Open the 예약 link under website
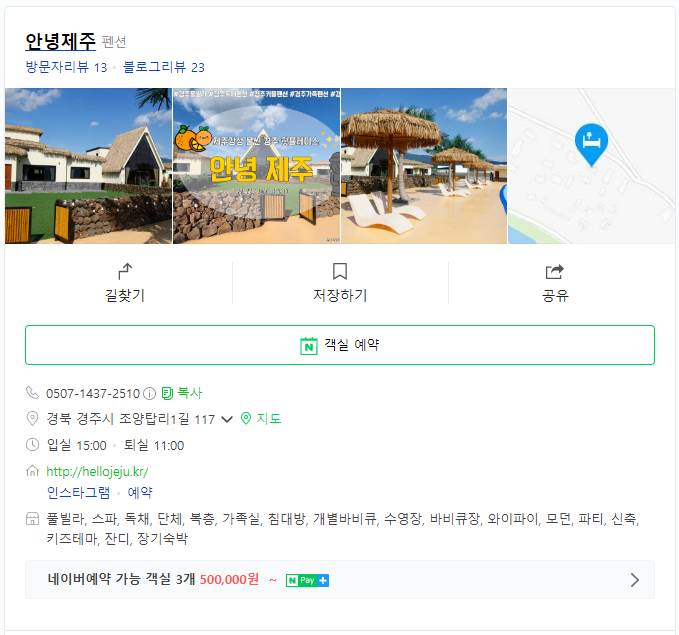This screenshot has height=635, width=679. 140,492
